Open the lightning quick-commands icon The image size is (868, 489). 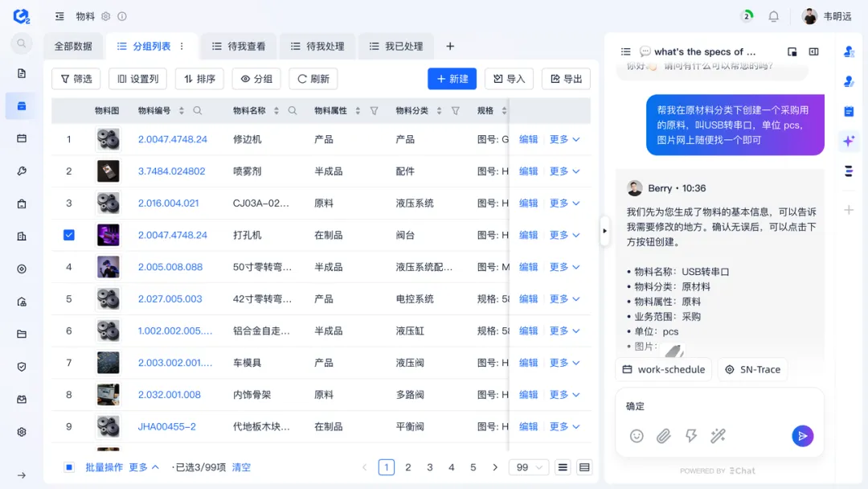[691, 436]
